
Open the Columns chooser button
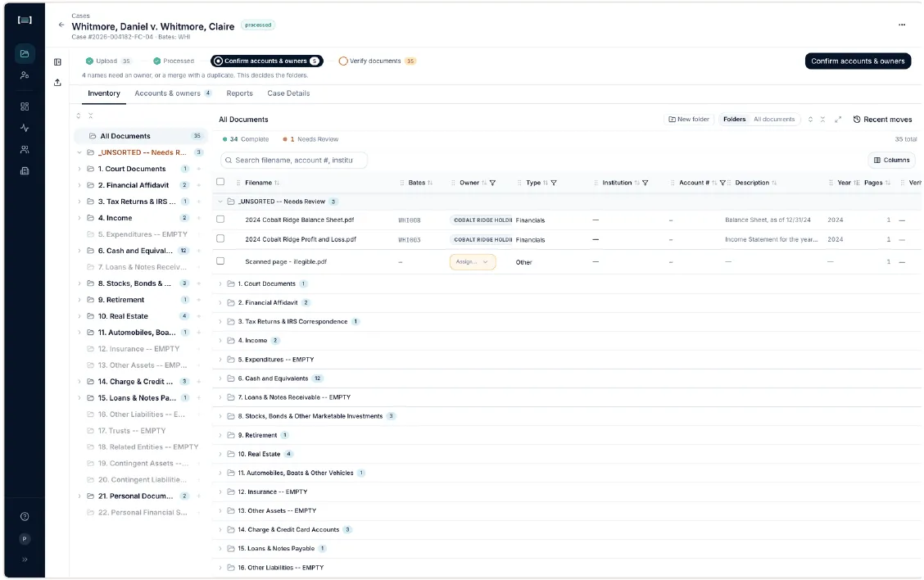click(x=891, y=161)
